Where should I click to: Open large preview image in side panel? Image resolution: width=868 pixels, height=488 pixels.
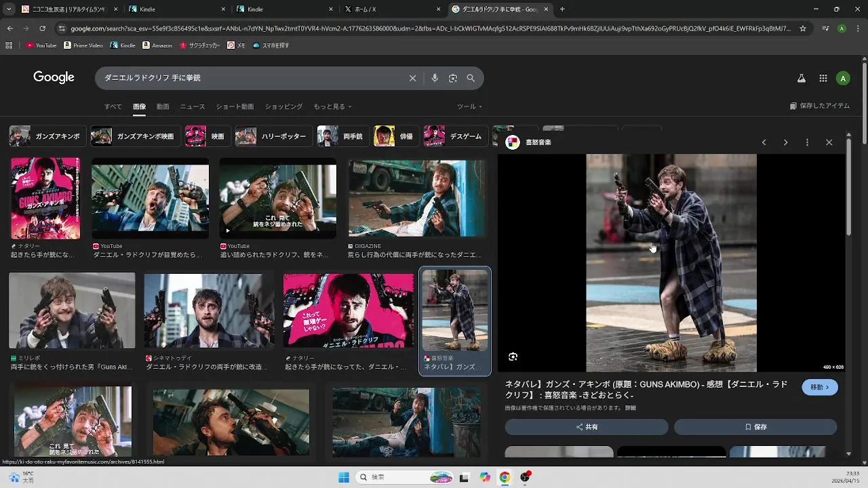pyautogui.click(x=671, y=263)
